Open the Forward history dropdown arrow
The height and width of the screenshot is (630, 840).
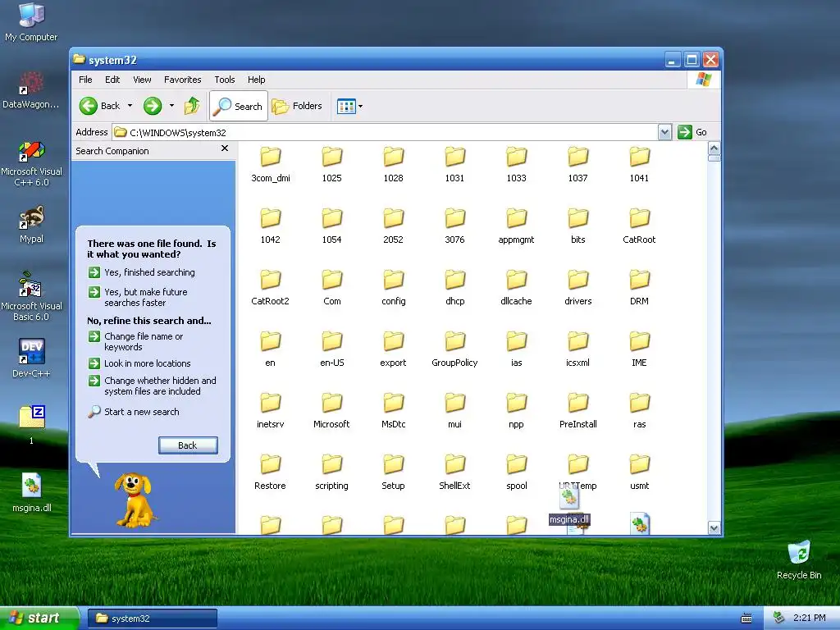click(x=171, y=106)
